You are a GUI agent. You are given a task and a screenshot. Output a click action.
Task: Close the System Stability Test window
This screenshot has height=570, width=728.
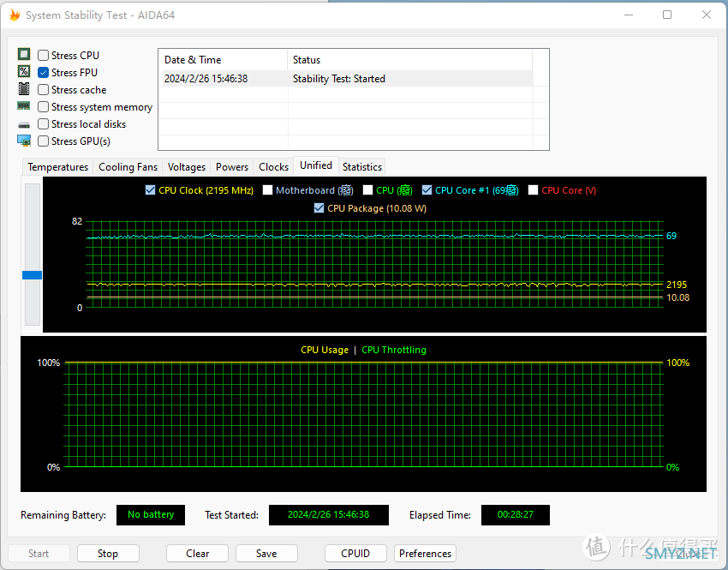coord(707,15)
